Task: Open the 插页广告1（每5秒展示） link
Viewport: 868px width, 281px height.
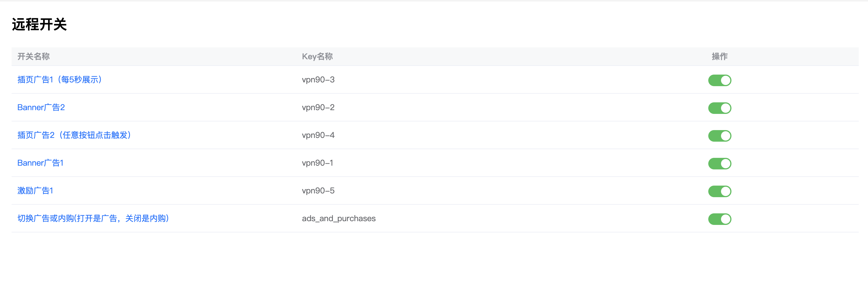Action: [60, 80]
